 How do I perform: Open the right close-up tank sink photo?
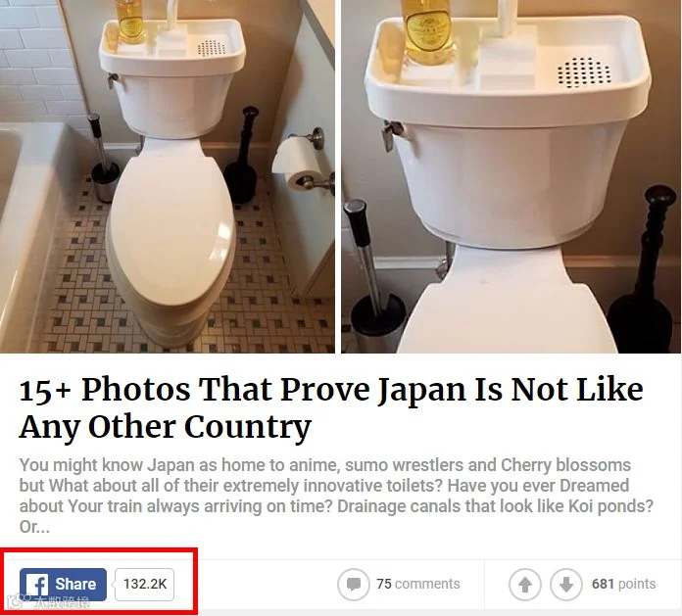click(x=511, y=176)
